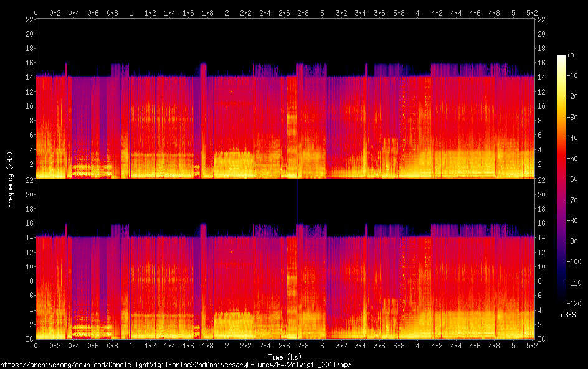Click the "-60" value on the dBFS scale
This screenshot has width=588, height=369.
pos(572,179)
